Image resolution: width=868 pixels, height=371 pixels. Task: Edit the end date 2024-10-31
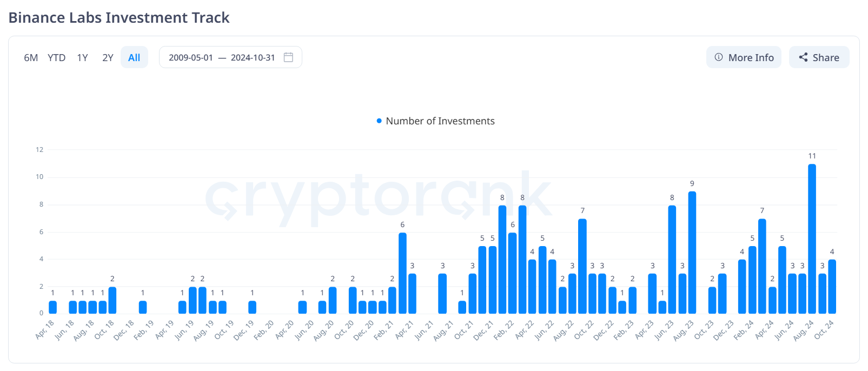coord(253,57)
